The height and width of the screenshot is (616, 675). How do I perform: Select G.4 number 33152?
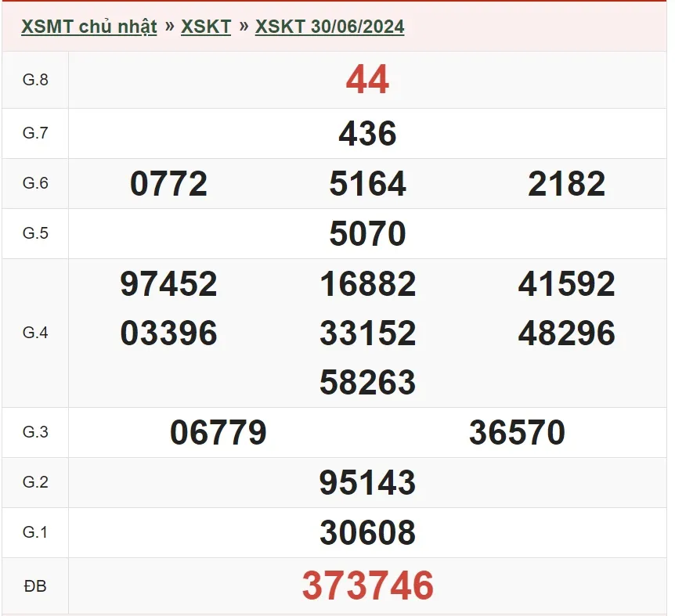click(x=367, y=333)
